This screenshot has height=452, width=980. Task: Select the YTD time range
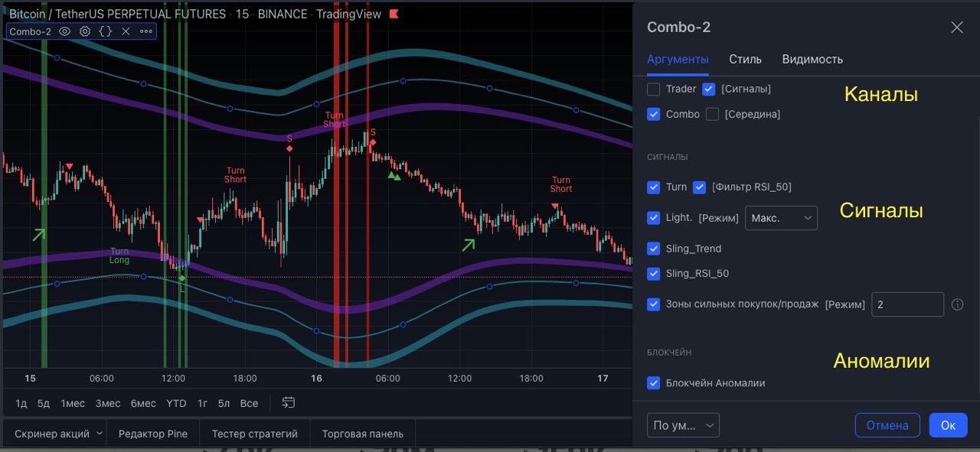point(176,403)
